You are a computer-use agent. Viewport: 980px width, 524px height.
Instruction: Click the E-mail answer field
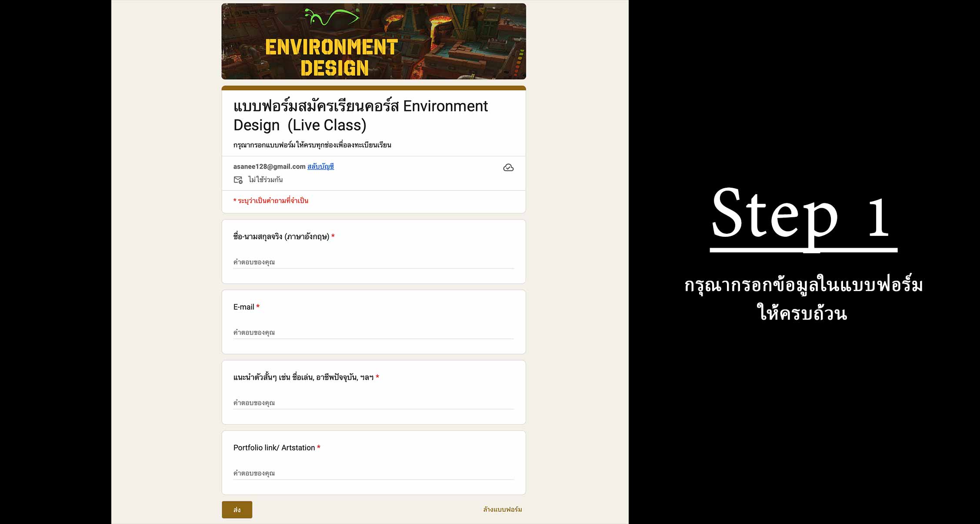(x=373, y=332)
